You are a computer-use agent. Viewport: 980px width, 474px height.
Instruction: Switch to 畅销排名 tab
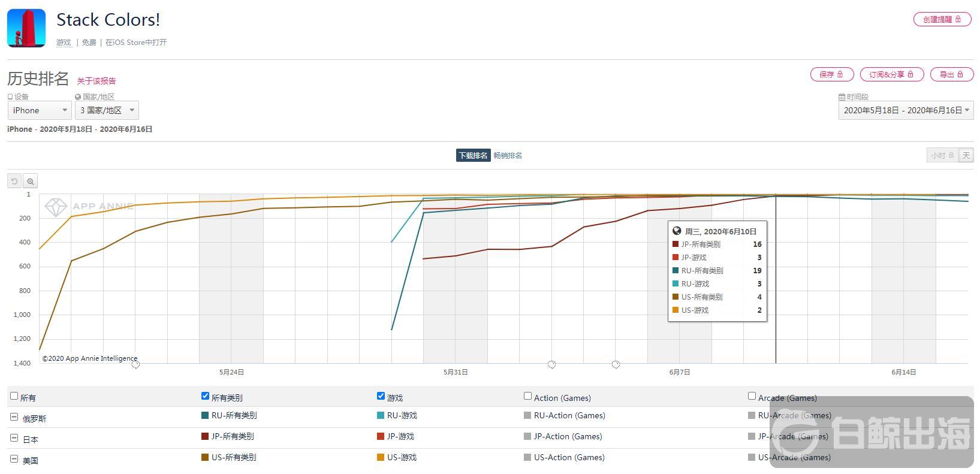tap(508, 156)
